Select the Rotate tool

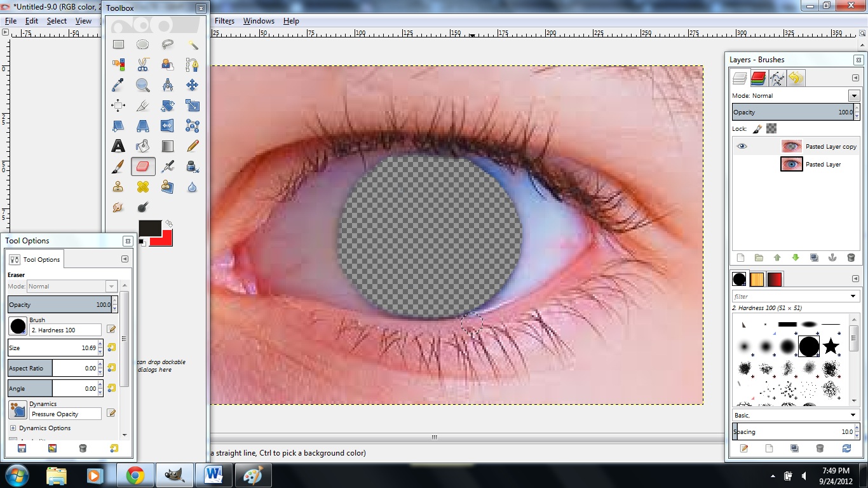tap(168, 105)
